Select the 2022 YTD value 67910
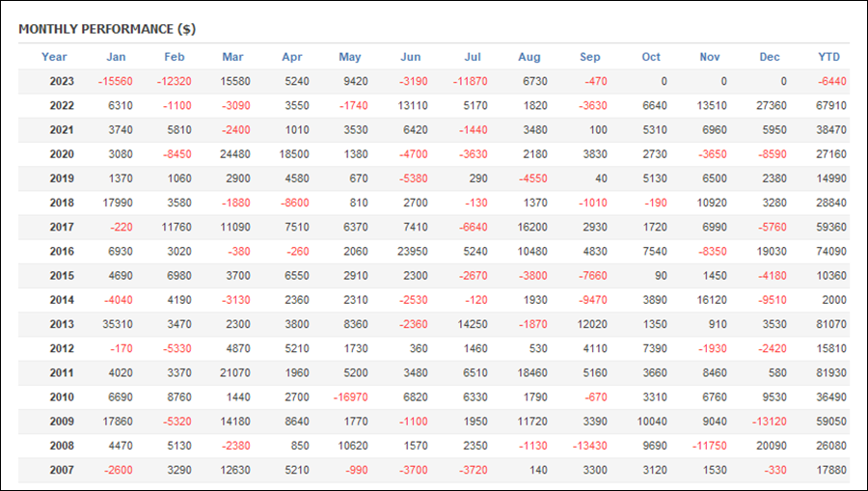This screenshot has height=491, width=868. click(831, 106)
